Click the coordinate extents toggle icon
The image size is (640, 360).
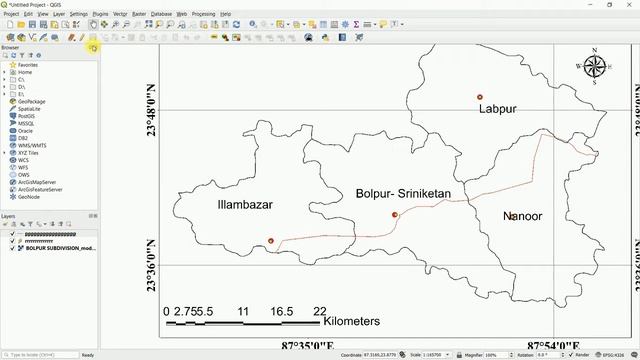(402, 355)
